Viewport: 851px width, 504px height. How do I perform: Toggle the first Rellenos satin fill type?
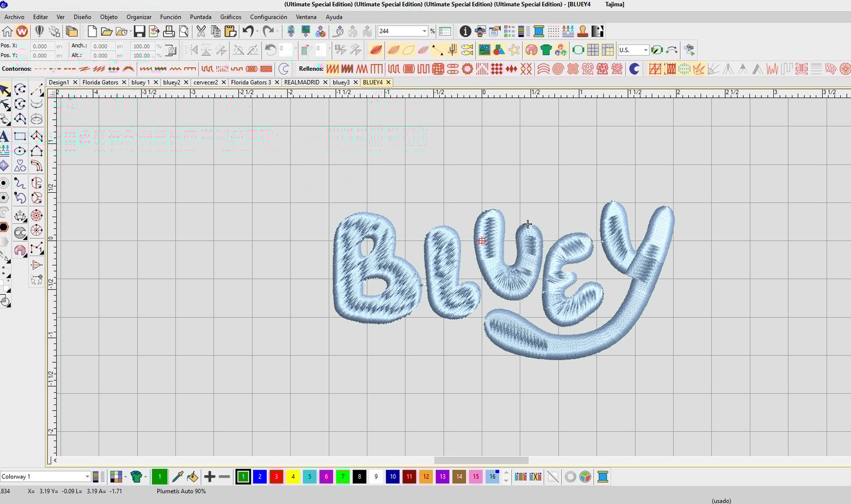click(x=332, y=69)
